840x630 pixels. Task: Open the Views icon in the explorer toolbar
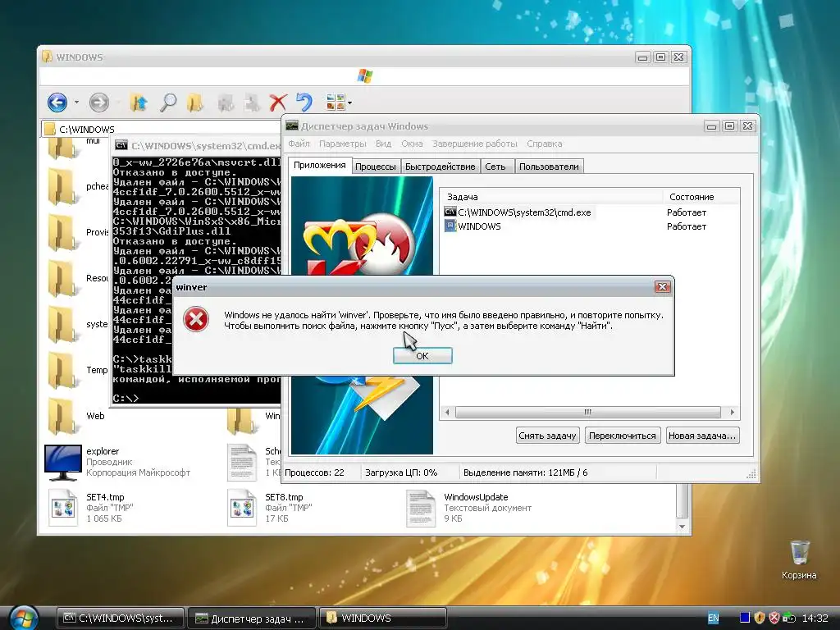click(336, 102)
